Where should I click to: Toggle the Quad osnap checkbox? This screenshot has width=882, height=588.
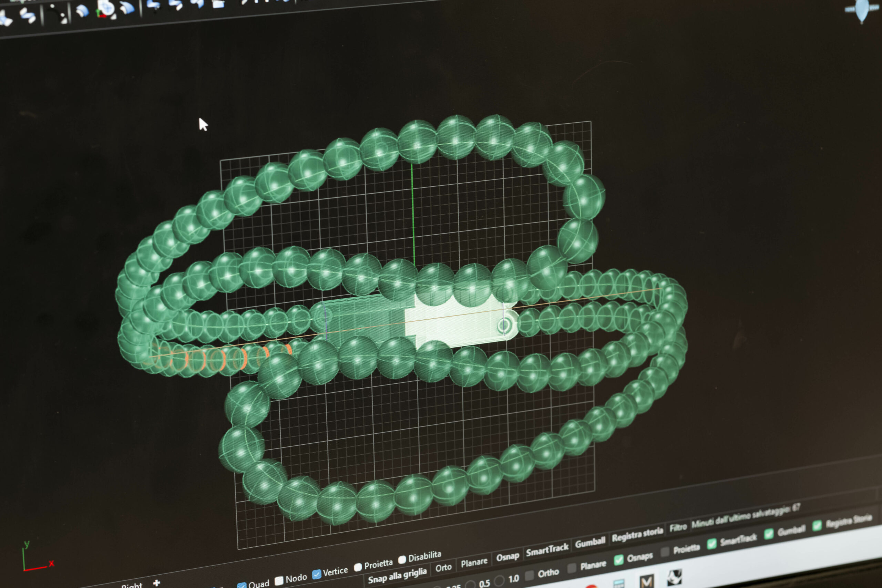point(242,585)
